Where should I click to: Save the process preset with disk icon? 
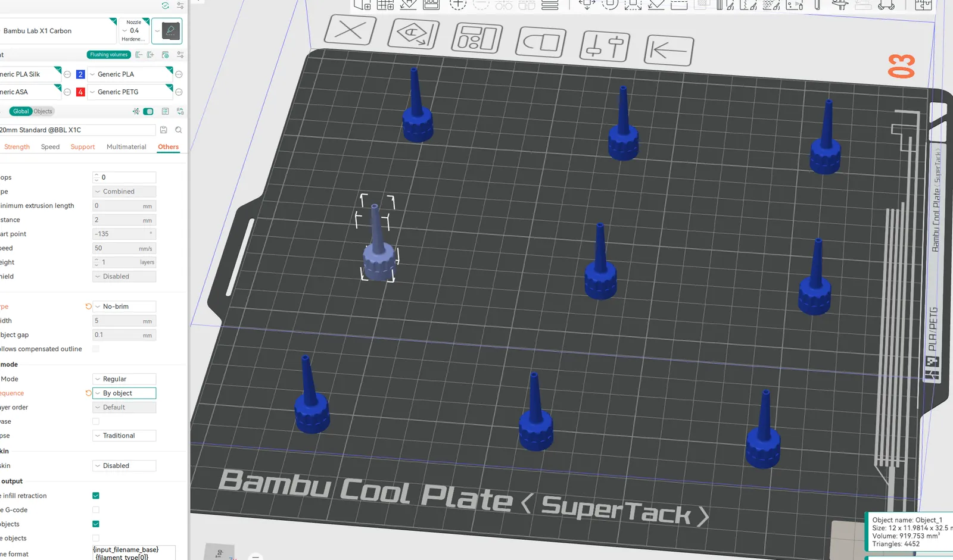point(164,130)
